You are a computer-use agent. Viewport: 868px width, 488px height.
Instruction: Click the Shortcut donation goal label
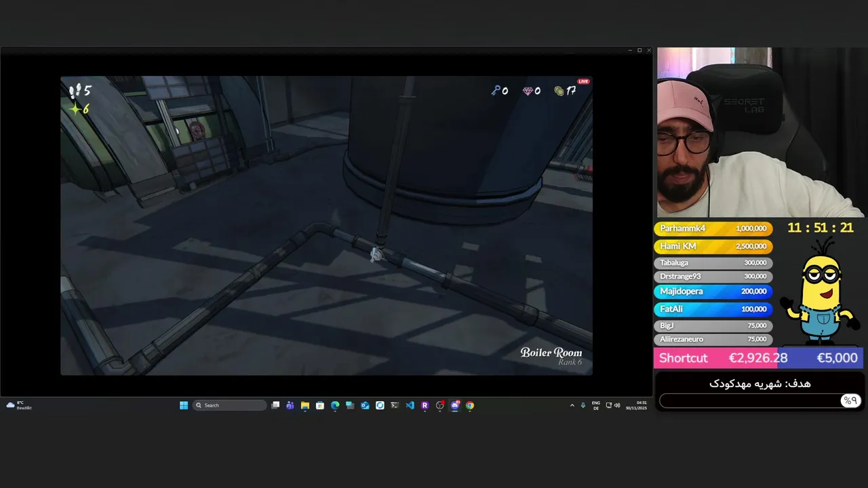click(x=683, y=358)
